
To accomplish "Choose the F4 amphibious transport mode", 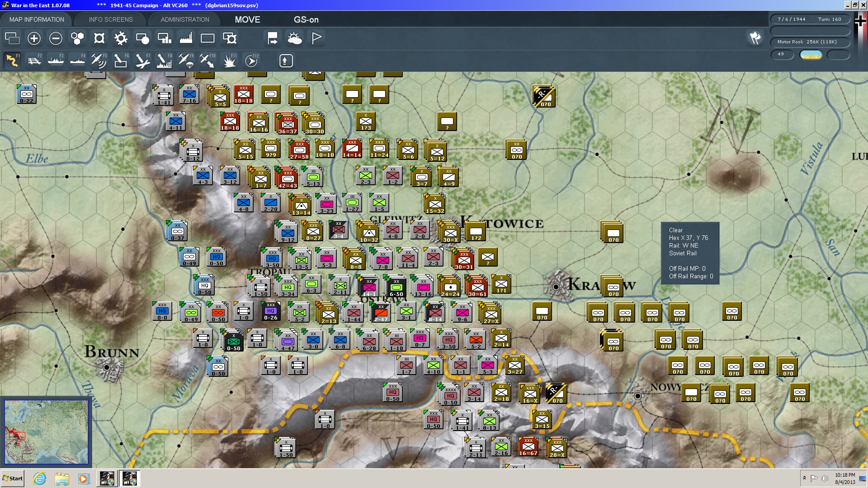I will [77, 61].
